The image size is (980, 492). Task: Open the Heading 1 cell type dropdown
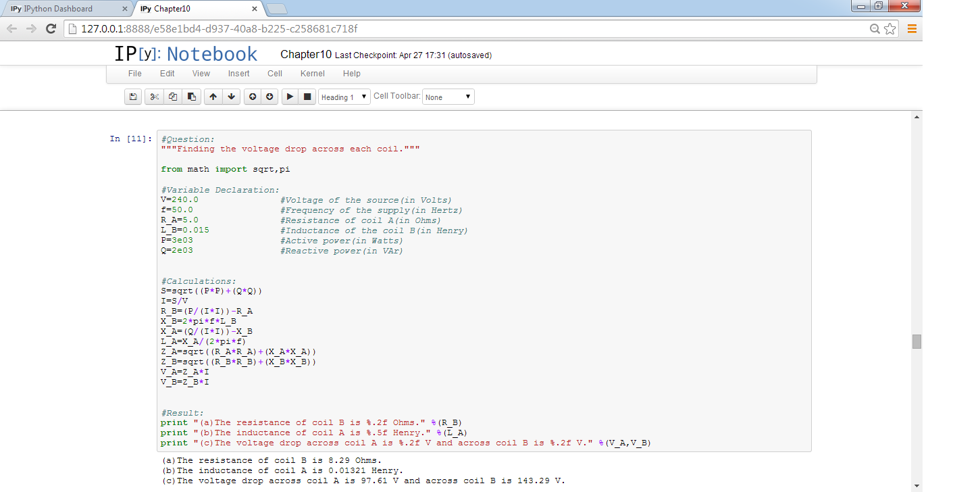point(344,97)
